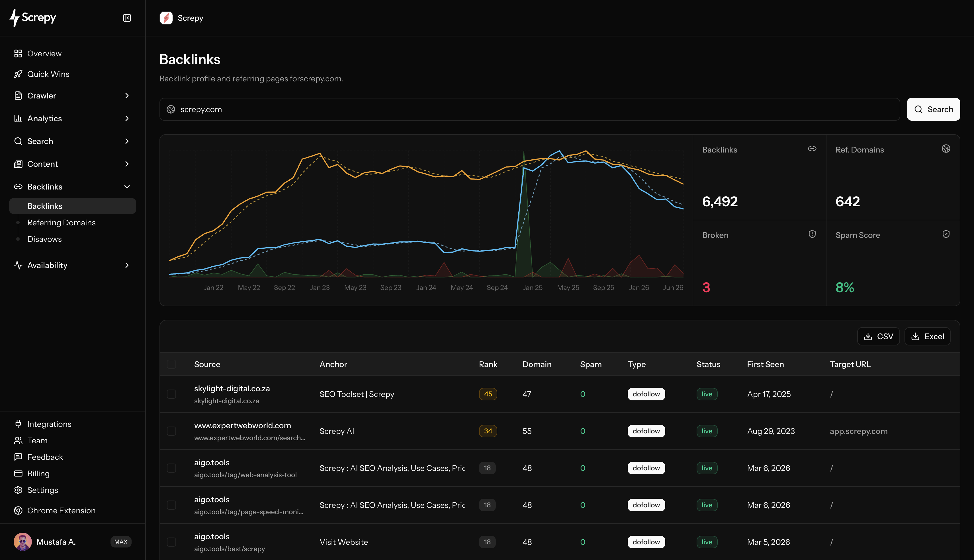The width and height of the screenshot is (974, 560).
Task: Expand the Crawler menu chevron
Action: click(x=127, y=95)
